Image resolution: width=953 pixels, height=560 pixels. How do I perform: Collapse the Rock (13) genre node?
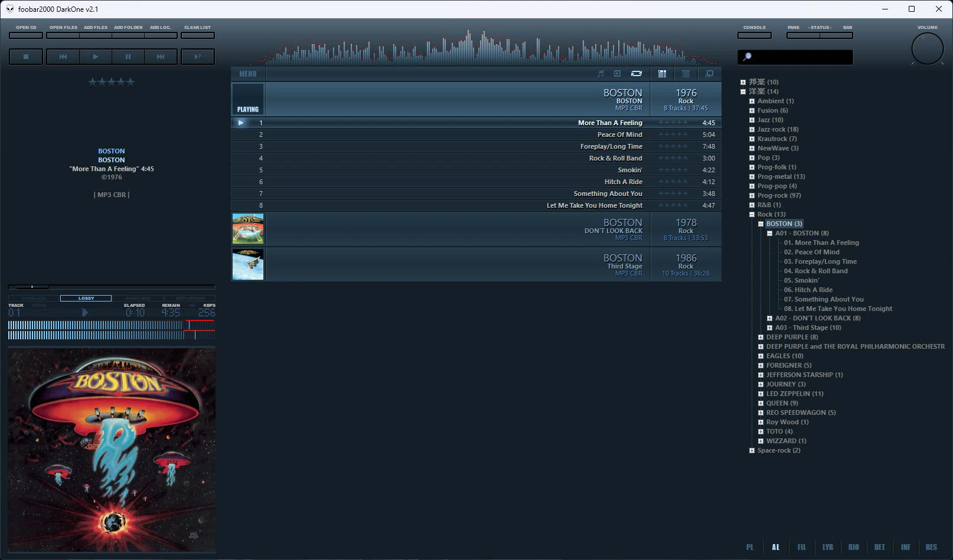pos(752,214)
